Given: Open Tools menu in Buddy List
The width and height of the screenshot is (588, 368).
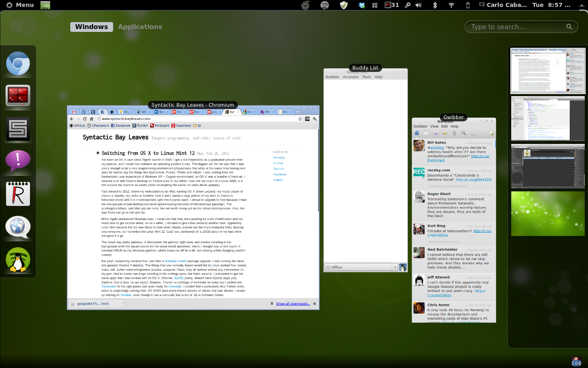Looking at the screenshot, I should point(366,77).
